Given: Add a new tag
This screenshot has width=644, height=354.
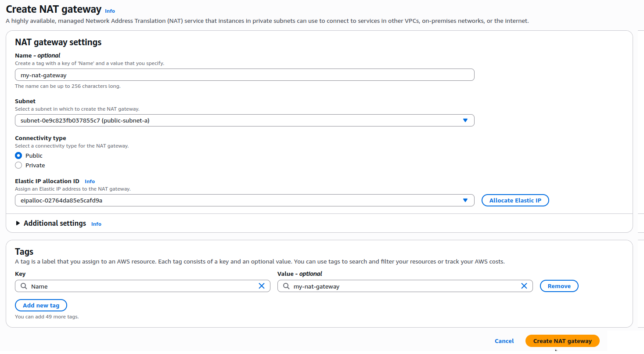Looking at the screenshot, I should pos(41,305).
